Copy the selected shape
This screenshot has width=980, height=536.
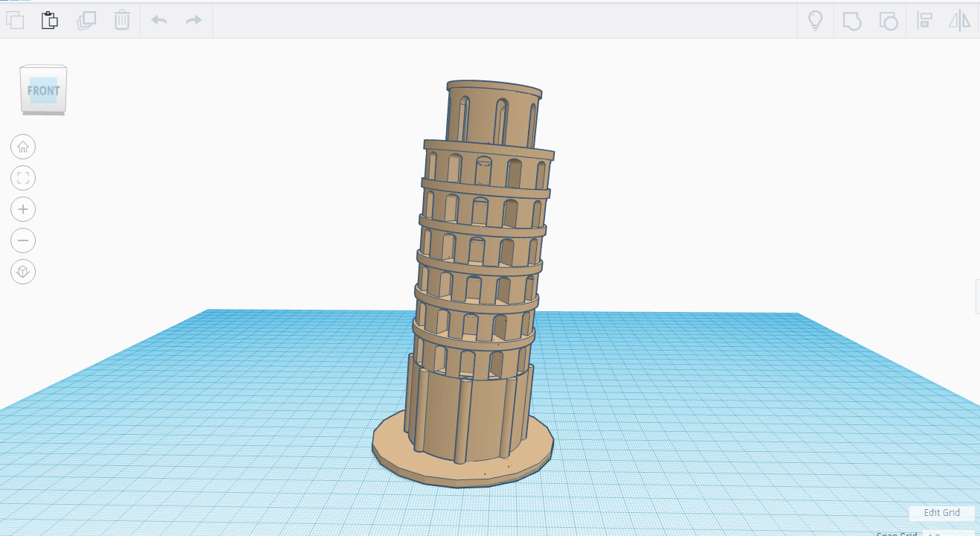16,20
